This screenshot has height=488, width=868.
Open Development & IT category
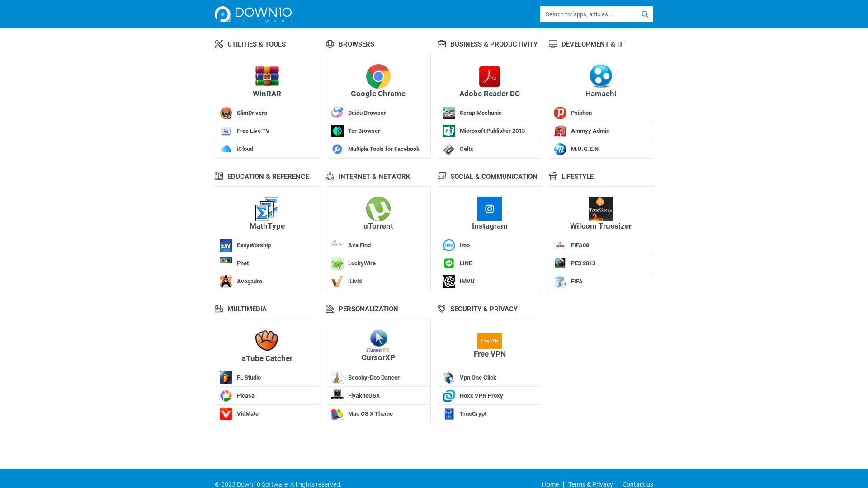[x=592, y=44]
